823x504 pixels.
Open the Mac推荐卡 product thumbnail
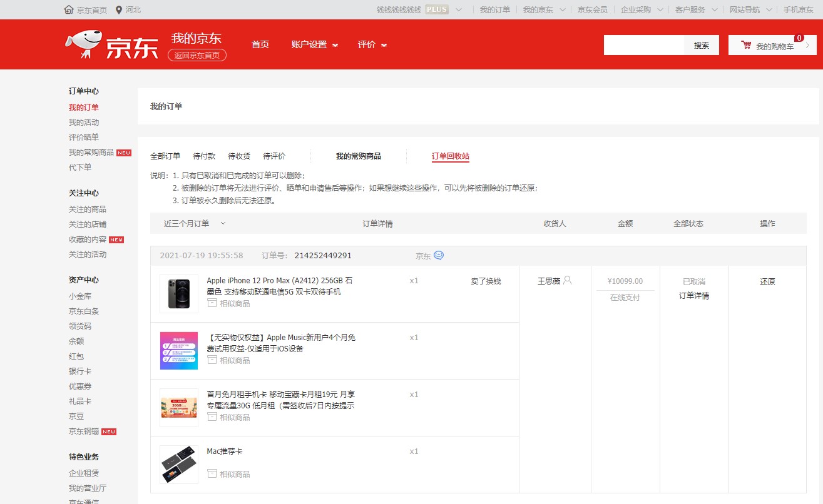pos(179,465)
